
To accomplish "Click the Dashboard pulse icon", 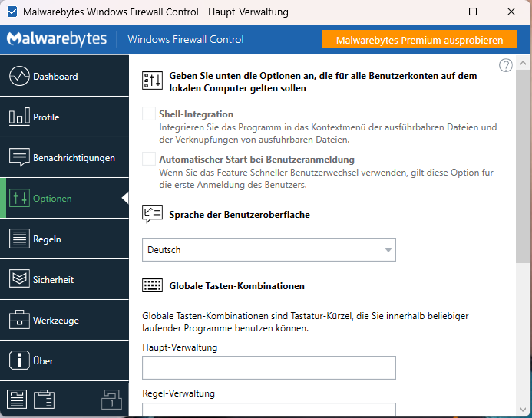I will click(x=19, y=76).
